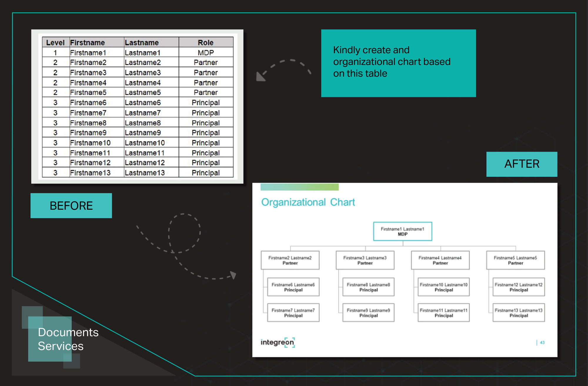Select the Firstname11 Lastname11 Principal box
588x386 pixels.
[x=444, y=313]
